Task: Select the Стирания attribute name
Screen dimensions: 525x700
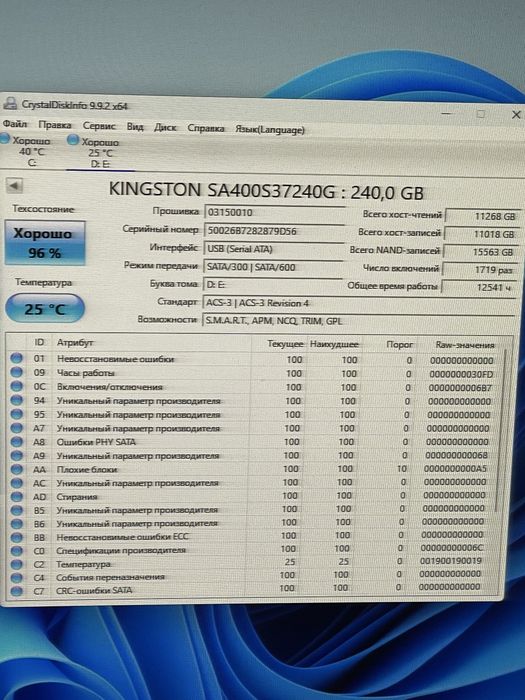Action: coord(77,496)
